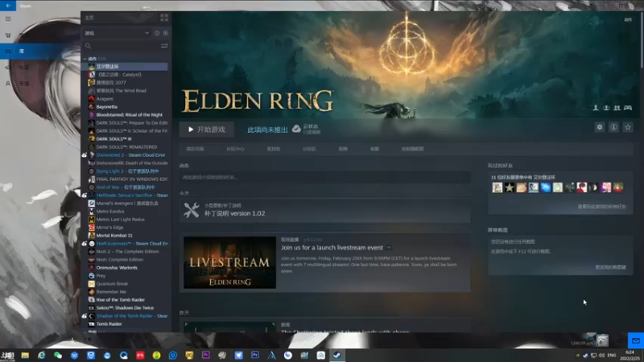Click the main page scrollbar
644x362 pixels.
(642, 41)
